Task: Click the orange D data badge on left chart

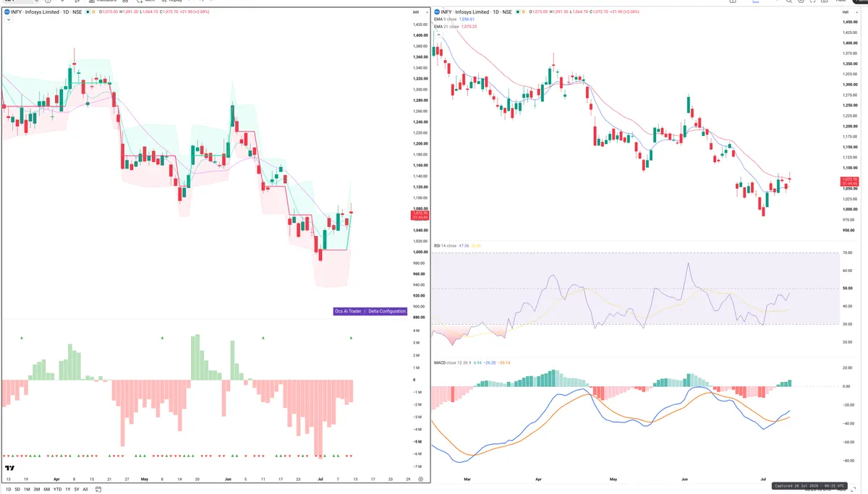Action: tap(93, 12)
